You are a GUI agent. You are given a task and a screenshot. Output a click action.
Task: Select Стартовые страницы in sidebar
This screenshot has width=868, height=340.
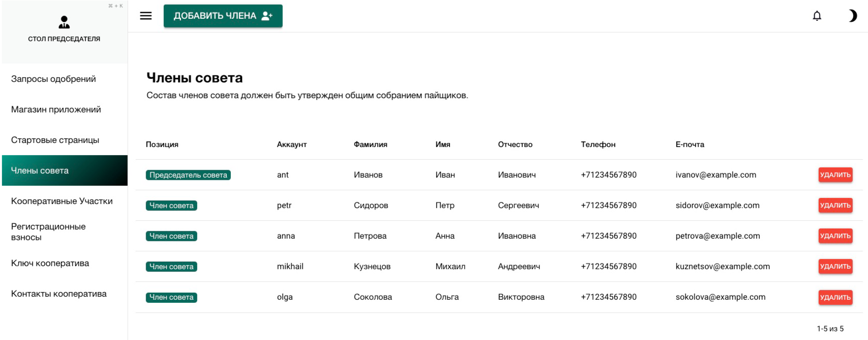pos(55,140)
